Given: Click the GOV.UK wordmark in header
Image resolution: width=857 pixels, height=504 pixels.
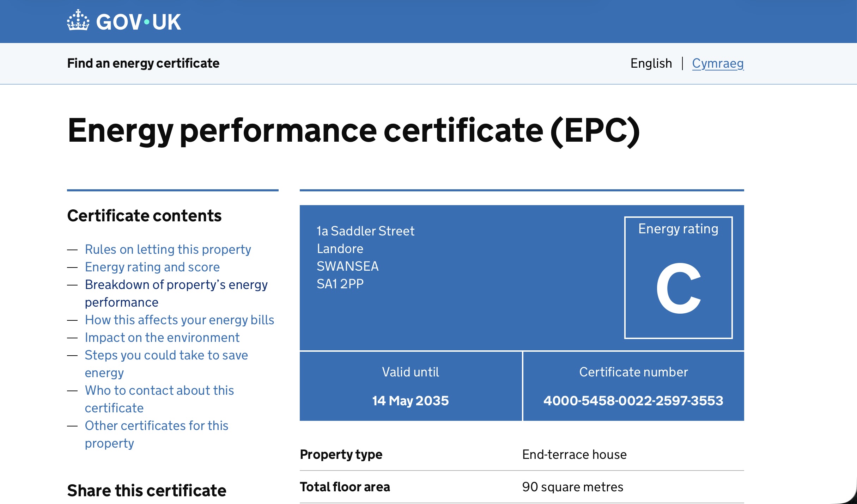Looking at the screenshot, I should click(x=138, y=22).
